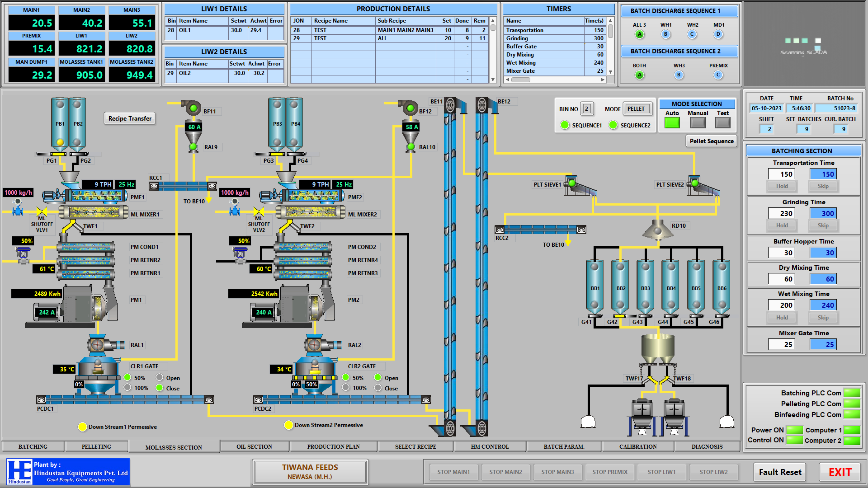Select CLR1 GATE Open option
The width and height of the screenshot is (868, 488).
pos(159,377)
